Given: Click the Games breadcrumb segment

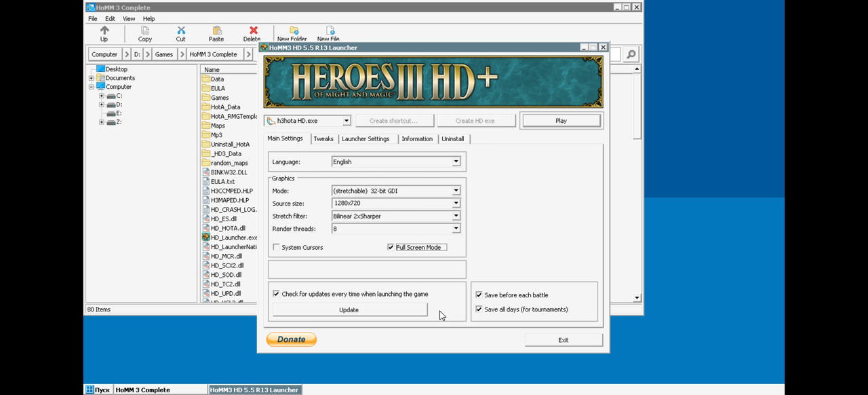Looking at the screenshot, I should point(163,54).
